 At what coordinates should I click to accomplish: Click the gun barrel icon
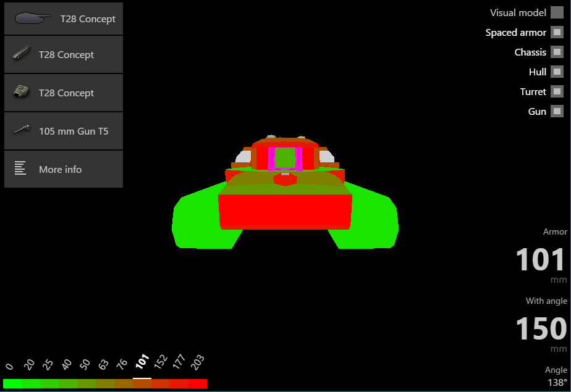coord(22,129)
